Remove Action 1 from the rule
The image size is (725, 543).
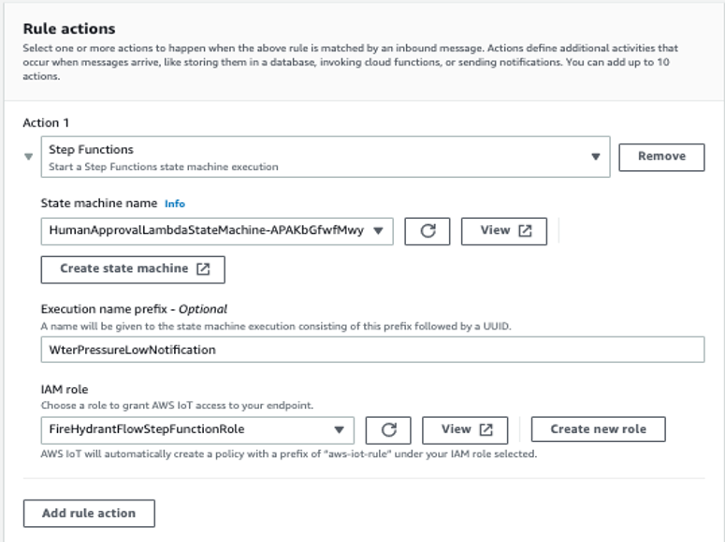coord(661,156)
